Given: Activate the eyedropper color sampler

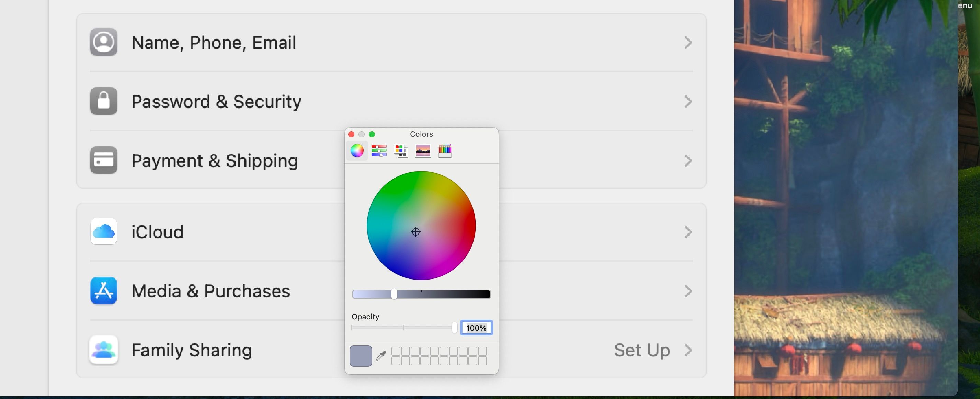Looking at the screenshot, I should [381, 356].
